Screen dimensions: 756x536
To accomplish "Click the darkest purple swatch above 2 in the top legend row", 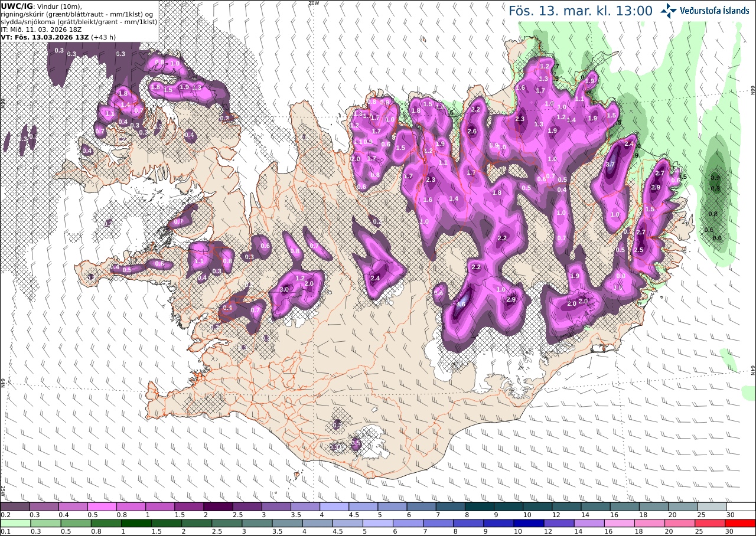I will coord(218,506).
